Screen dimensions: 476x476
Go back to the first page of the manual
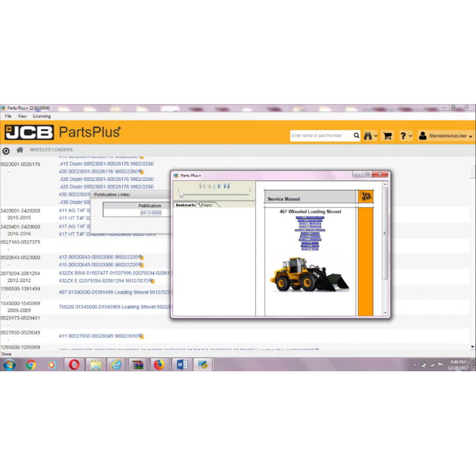point(203,186)
